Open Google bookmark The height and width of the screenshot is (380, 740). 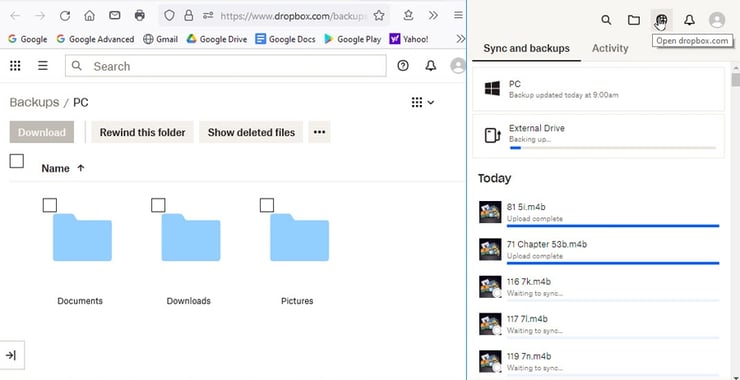pyautogui.click(x=27, y=39)
